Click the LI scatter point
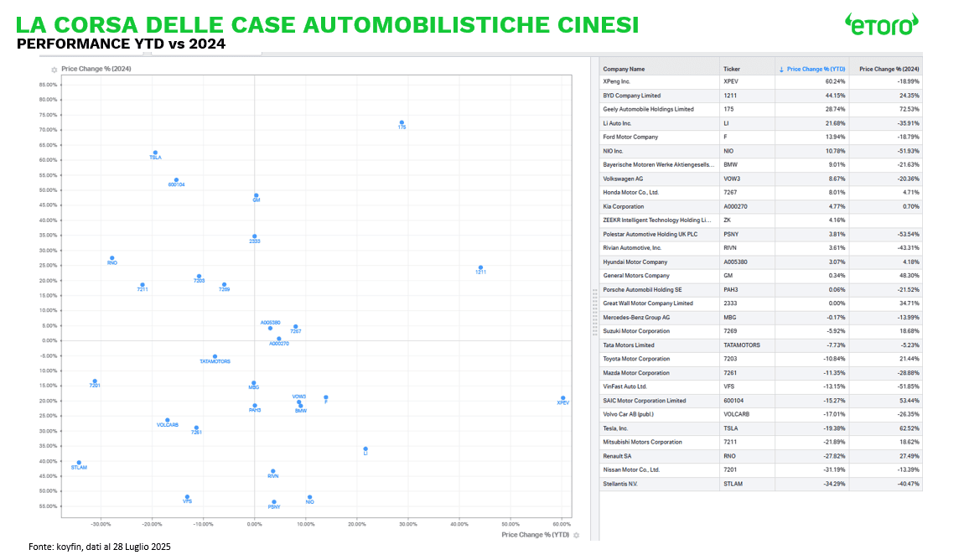This screenshot has height=560, width=964. click(x=365, y=449)
